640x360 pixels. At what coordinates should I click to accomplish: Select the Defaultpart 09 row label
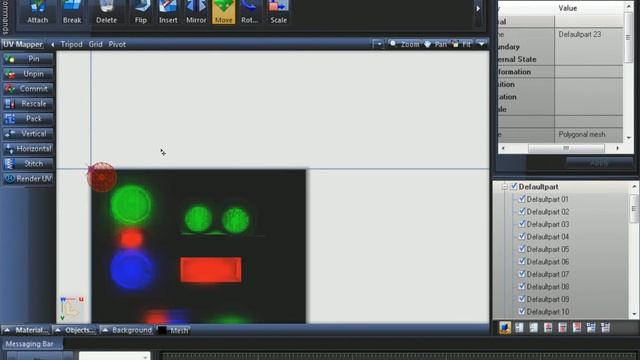pos(548,299)
